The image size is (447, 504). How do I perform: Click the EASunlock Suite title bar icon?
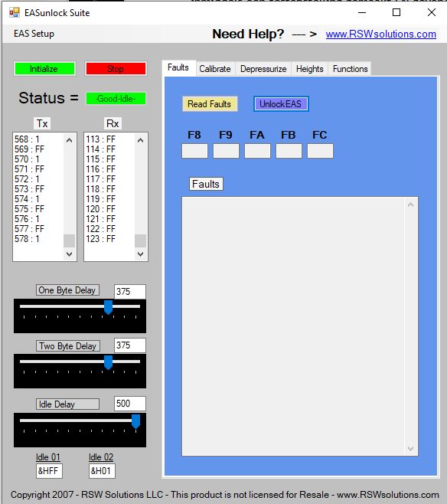(15, 12)
